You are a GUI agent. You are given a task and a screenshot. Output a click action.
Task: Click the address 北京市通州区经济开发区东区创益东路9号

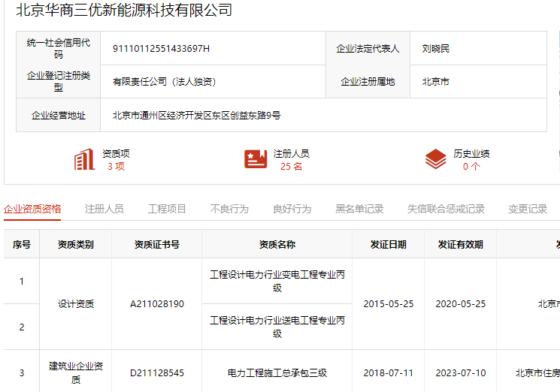pyautogui.click(x=196, y=115)
